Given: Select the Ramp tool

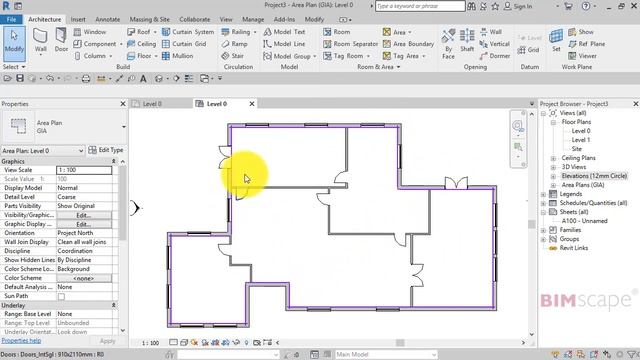Looking at the screenshot, I should click(234, 44).
